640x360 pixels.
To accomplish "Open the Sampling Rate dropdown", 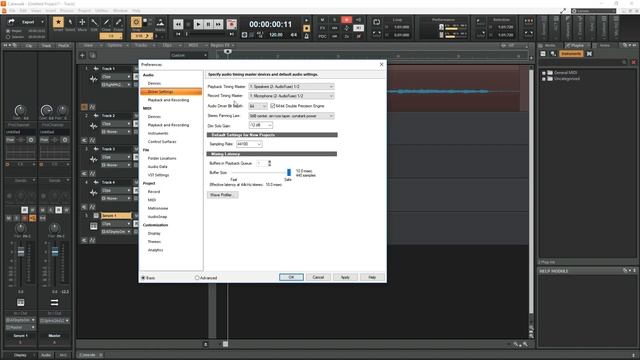I will [x=249, y=144].
